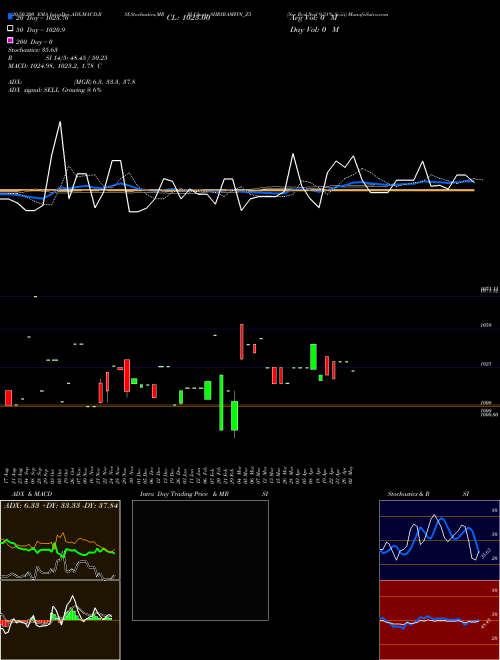Click the 'MACD: 1024.98, 1023.2, 1.78 C' line
The image size is (500, 660).
pyautogui.click(x=55, y=66)
